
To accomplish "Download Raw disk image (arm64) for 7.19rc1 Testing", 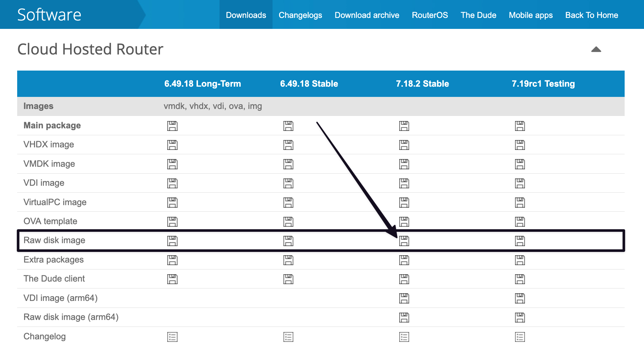I will [x=520, y=317].
